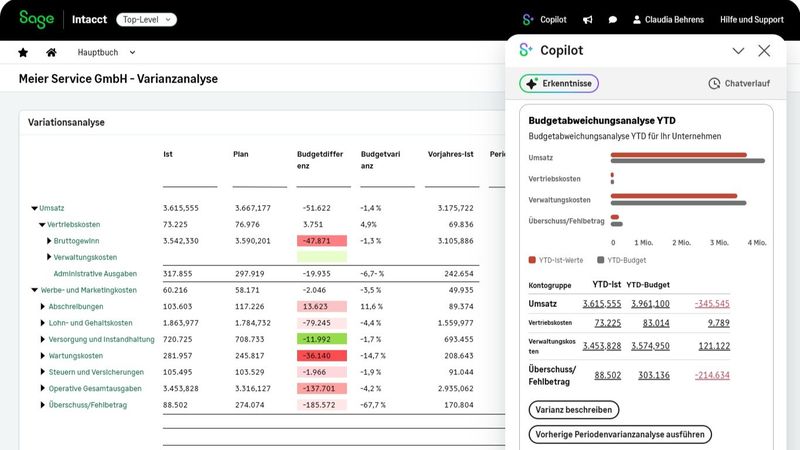This screenshot has height=450, width=800.
Task: Click the variance value 121.122
Action: click(x=714, y=346)
